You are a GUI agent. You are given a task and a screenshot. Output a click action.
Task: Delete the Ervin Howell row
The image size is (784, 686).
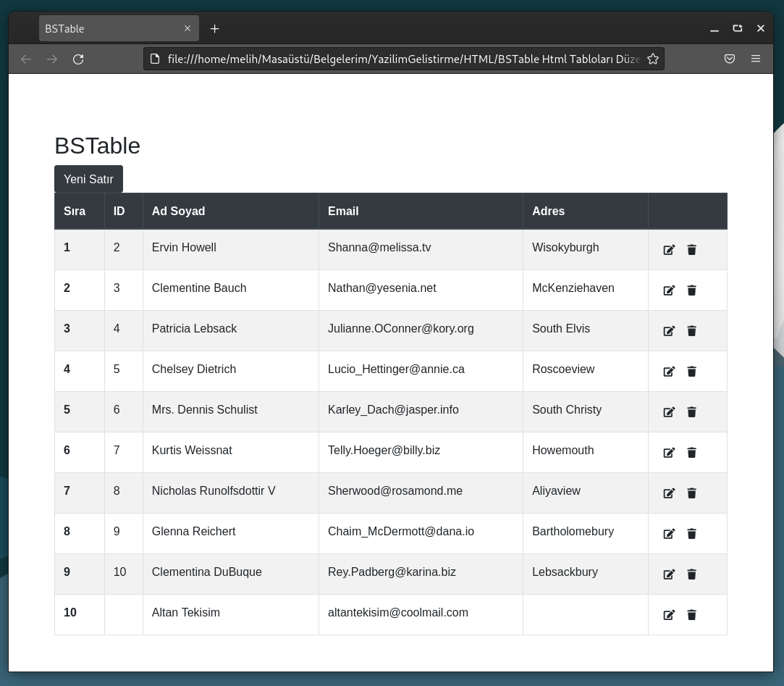click(x=691, y=250)
